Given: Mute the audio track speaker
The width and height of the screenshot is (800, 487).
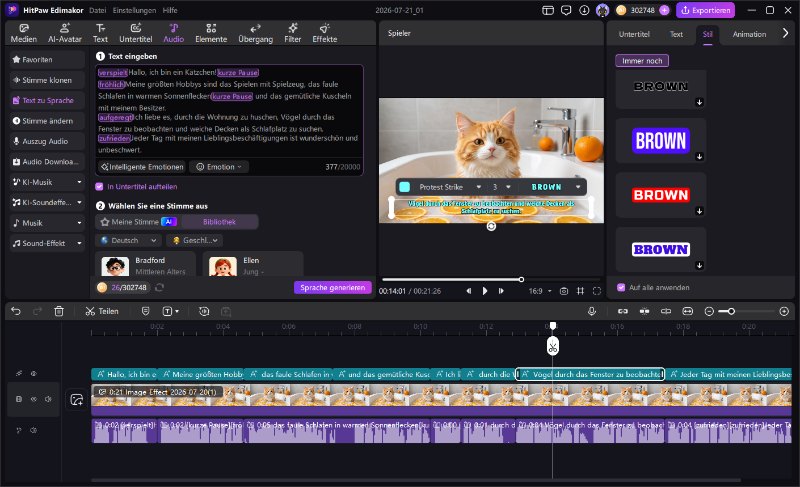Looking at the screenshot, I should [34, 430].
